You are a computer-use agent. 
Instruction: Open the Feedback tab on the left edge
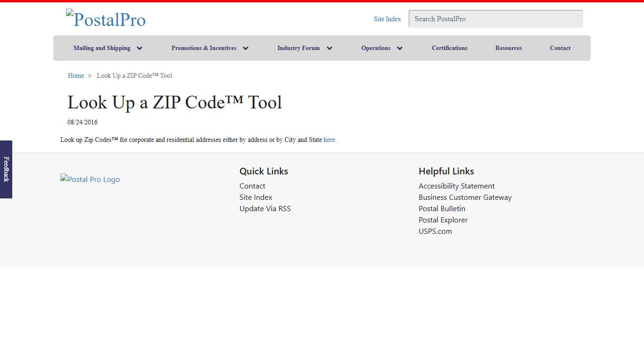(x=6, y=171)
